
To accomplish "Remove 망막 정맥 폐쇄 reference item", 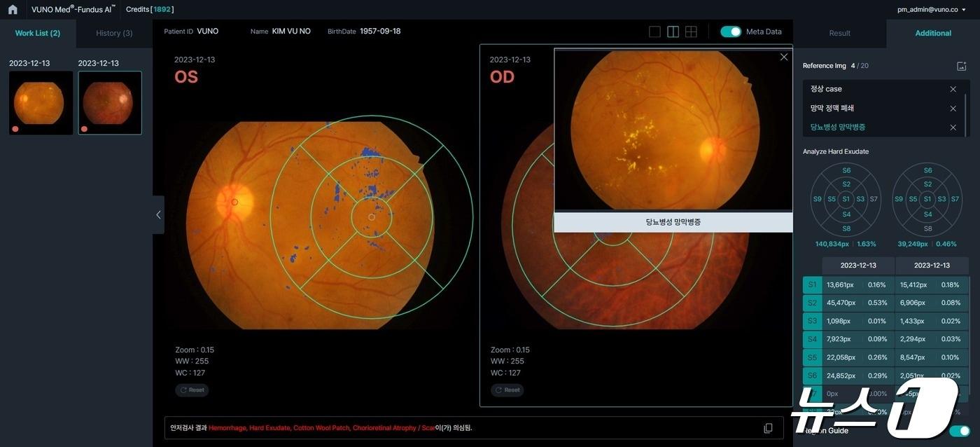I will (x=953, y=109).
